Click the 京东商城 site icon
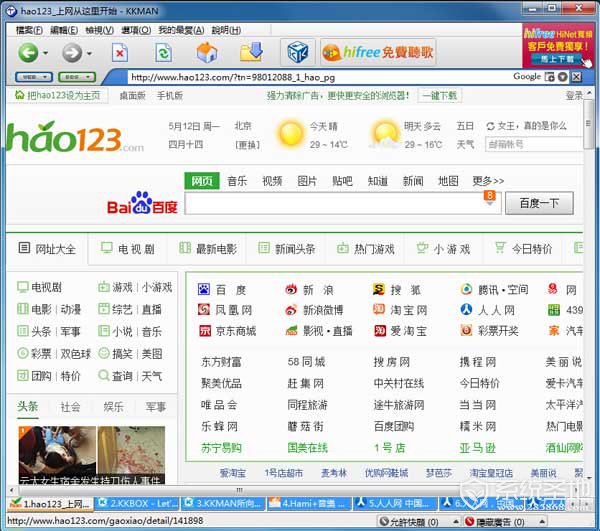Screen dimensions: 600x531 [x=205, y=331]
